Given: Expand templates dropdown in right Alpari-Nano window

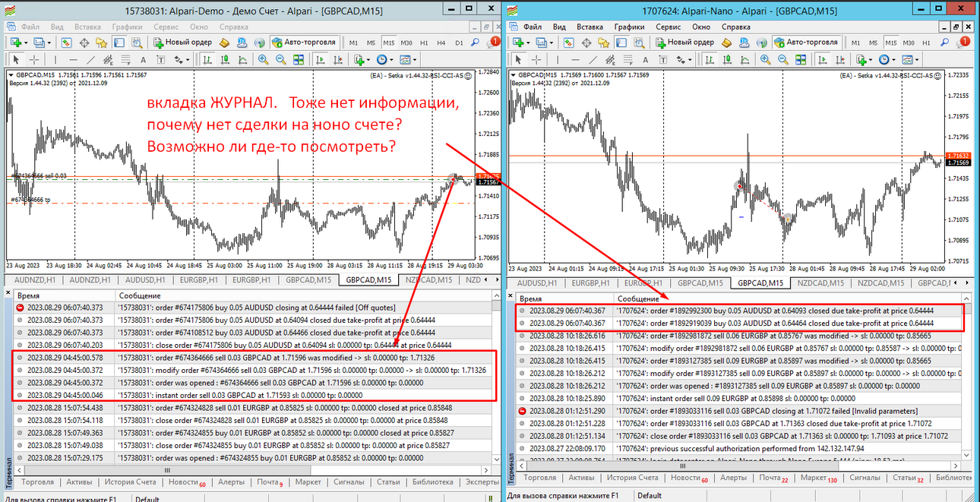Looking at the screenshot, I should (x=917, y=59).
